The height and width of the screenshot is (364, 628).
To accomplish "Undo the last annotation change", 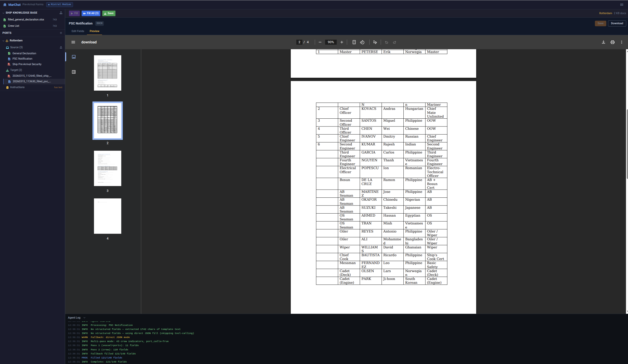I will pos(386,42).
